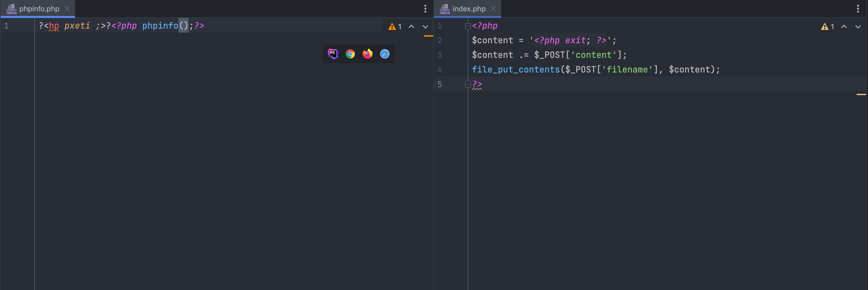868x290 pixels.
Task: Click warning stripe marker in index.php scrollbar
Action: tap(861, 94)
